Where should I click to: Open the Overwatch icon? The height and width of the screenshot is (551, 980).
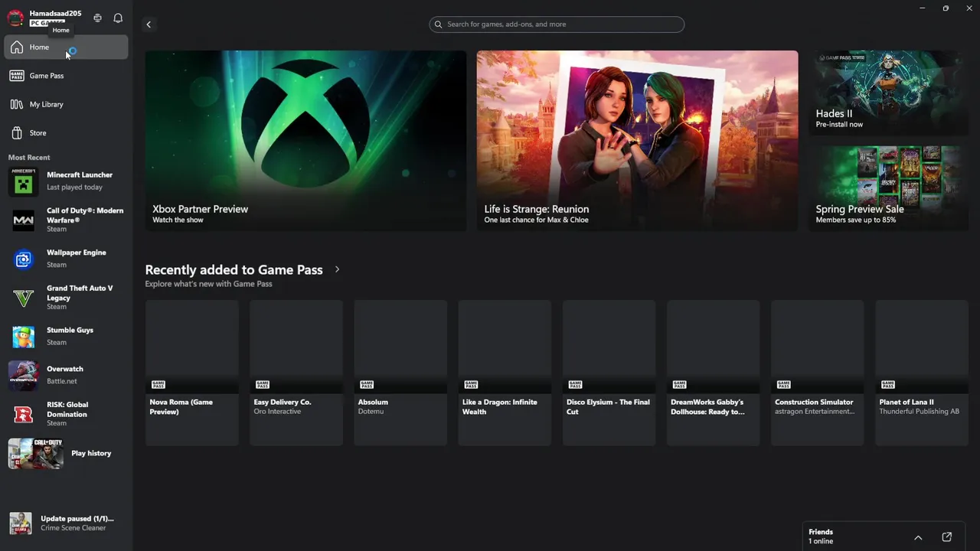pyautogui.click(x=23, y=376)
